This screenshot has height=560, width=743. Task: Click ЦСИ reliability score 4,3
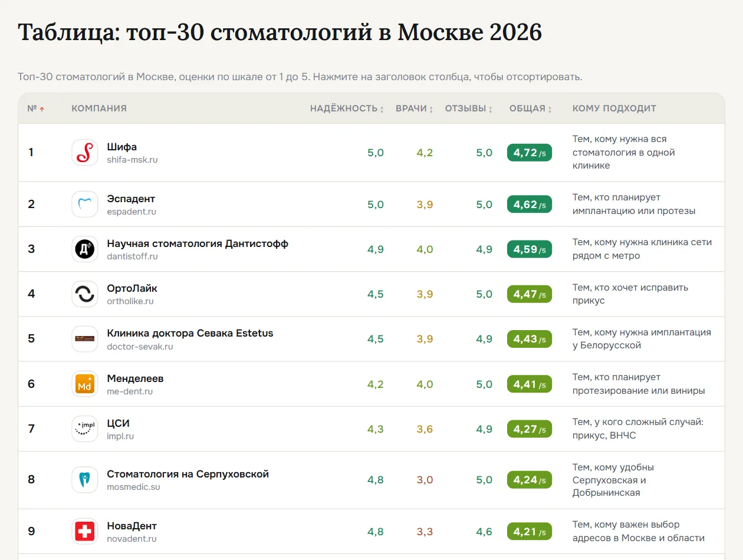pos(376,429)
